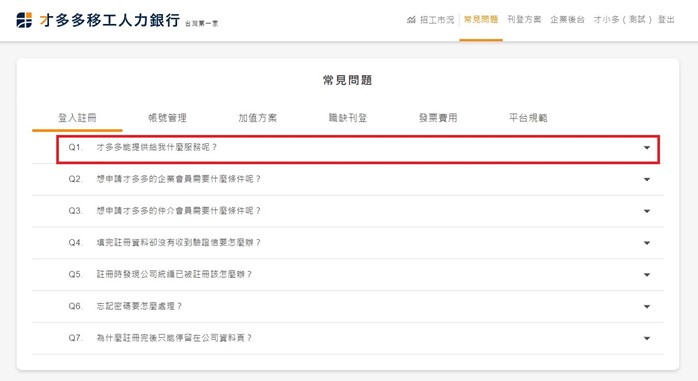This screenshot has height=381, width=698.
Task: Expand Q5 about 公司統編 already registered
Action: tap(647, 275)
